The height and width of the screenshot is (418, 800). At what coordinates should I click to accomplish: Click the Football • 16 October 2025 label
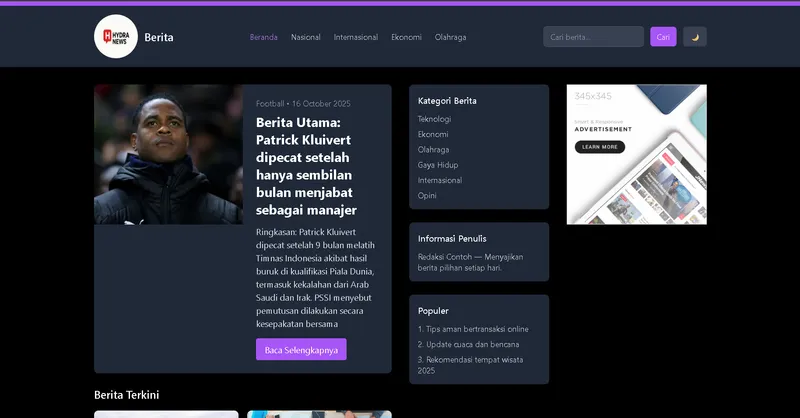(x=303, y=104)
